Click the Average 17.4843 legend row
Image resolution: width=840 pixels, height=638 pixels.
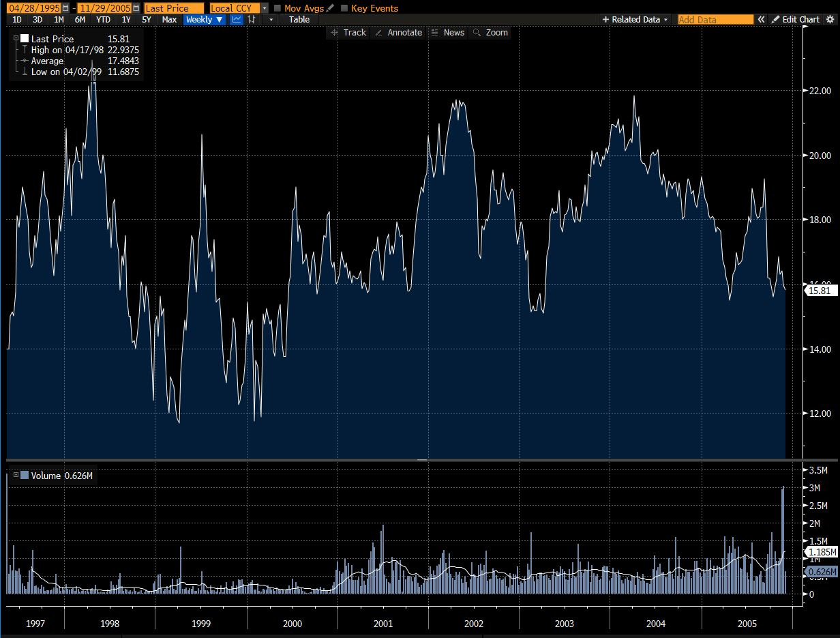[80, 61]
